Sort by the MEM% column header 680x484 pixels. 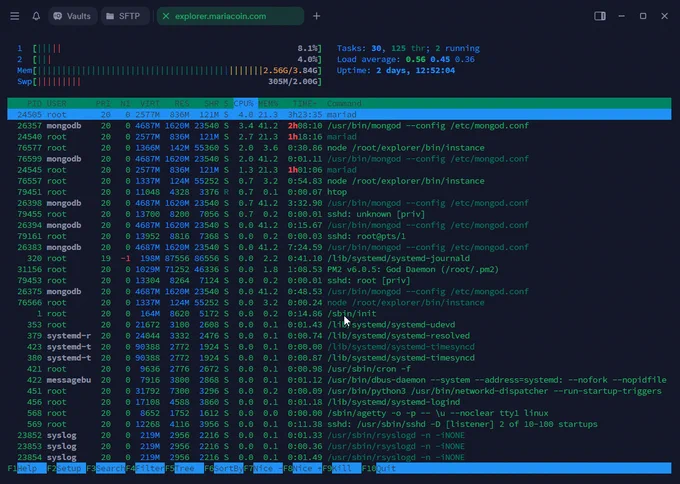(268, 103)
